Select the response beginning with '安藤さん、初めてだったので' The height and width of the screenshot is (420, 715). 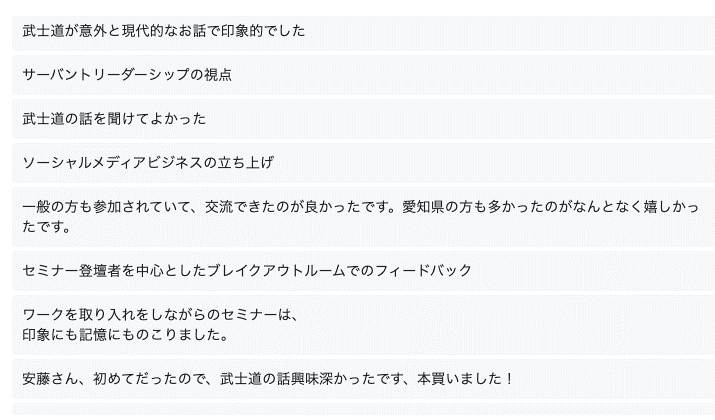(x=268, y=380)
